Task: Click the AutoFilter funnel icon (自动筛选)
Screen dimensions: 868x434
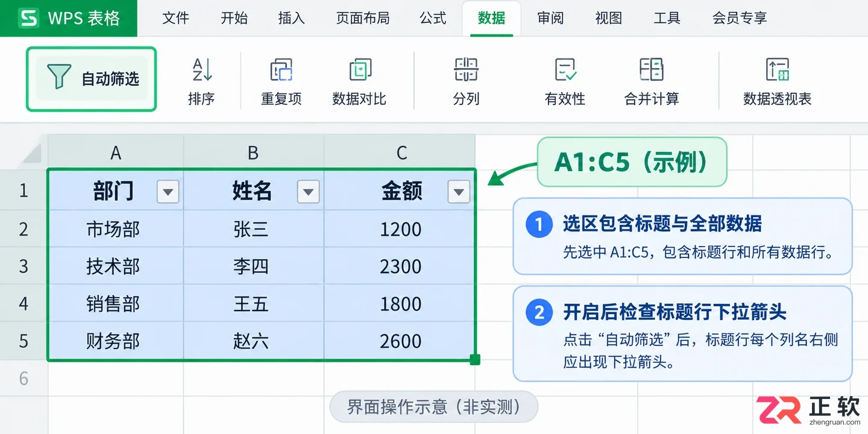Action: tap(58, 78)
